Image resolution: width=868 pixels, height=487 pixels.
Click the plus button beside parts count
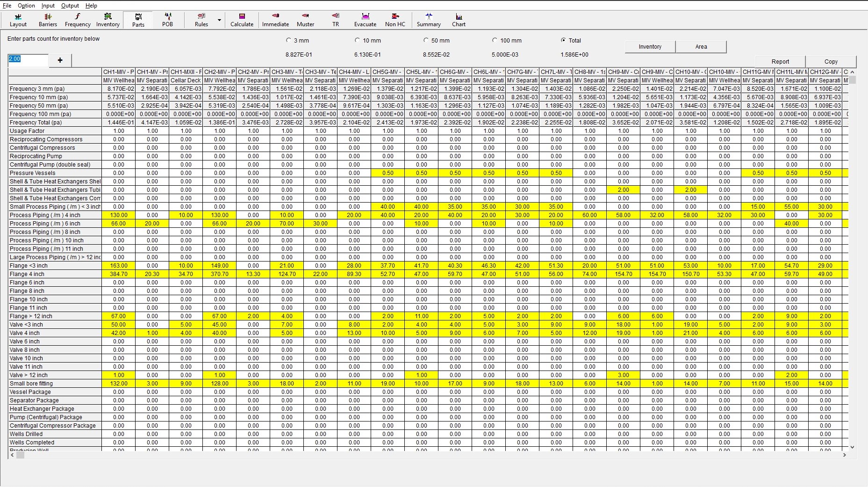(x=60, y=60)
